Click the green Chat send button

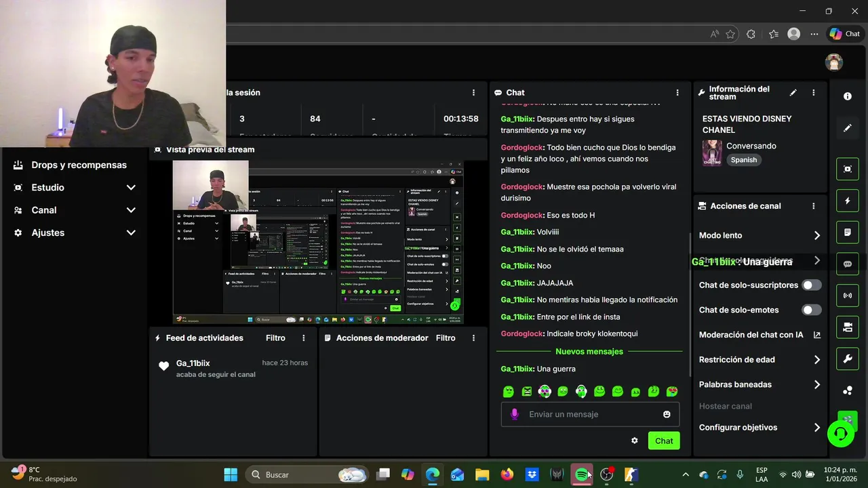point(664,441)
